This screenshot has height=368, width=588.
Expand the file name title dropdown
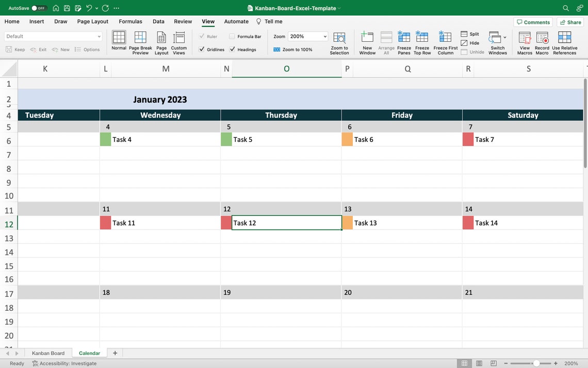(x=339, y=8)
